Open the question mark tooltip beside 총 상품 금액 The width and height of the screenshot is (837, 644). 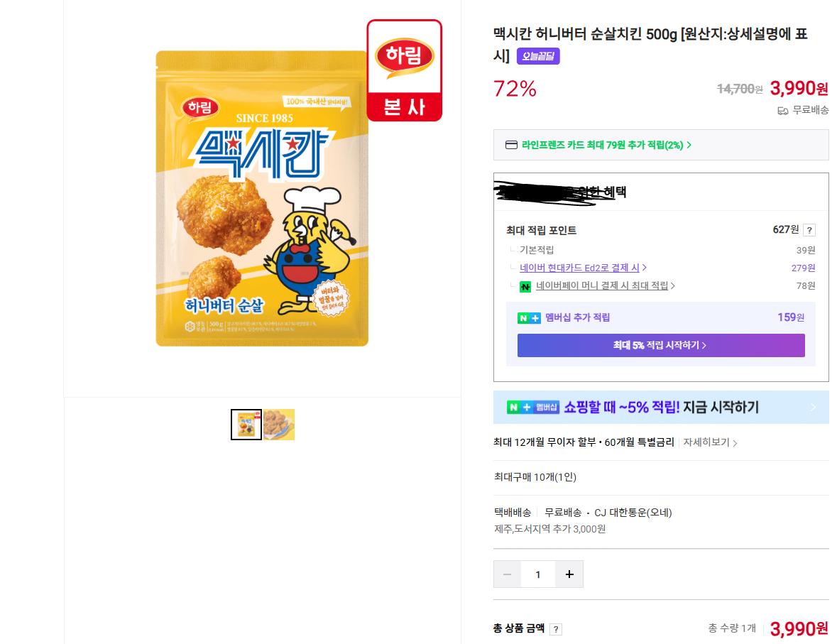pyautogui.click(x=556, y=629)
